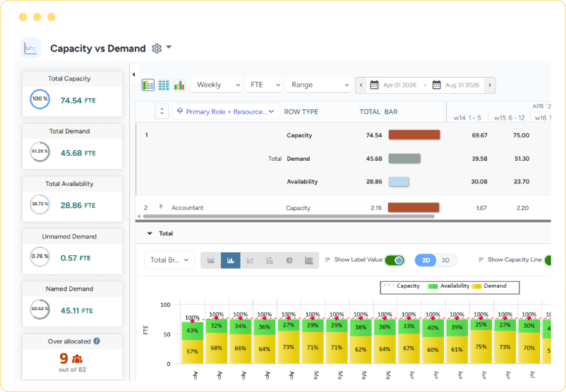Click the Total Availability 38.72 % gauge
Screen dimensions: 566x392
point(40,204)
